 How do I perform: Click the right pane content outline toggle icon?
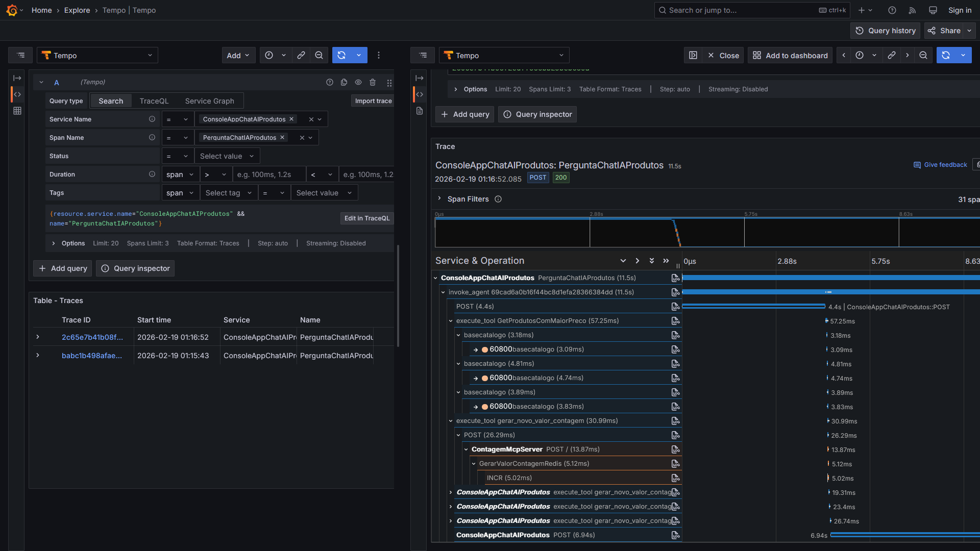coord(423,55)
